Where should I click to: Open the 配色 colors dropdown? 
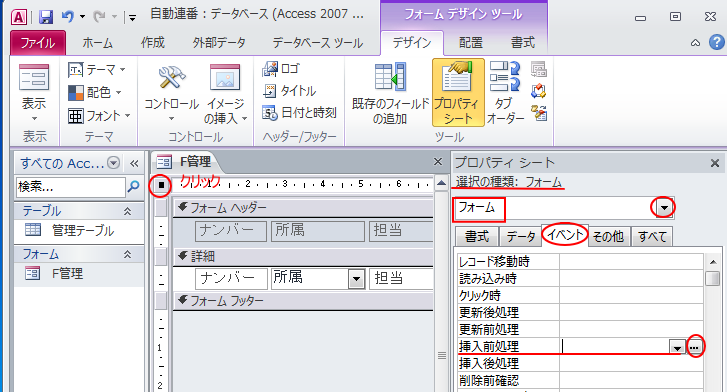[x=95, y=92]
